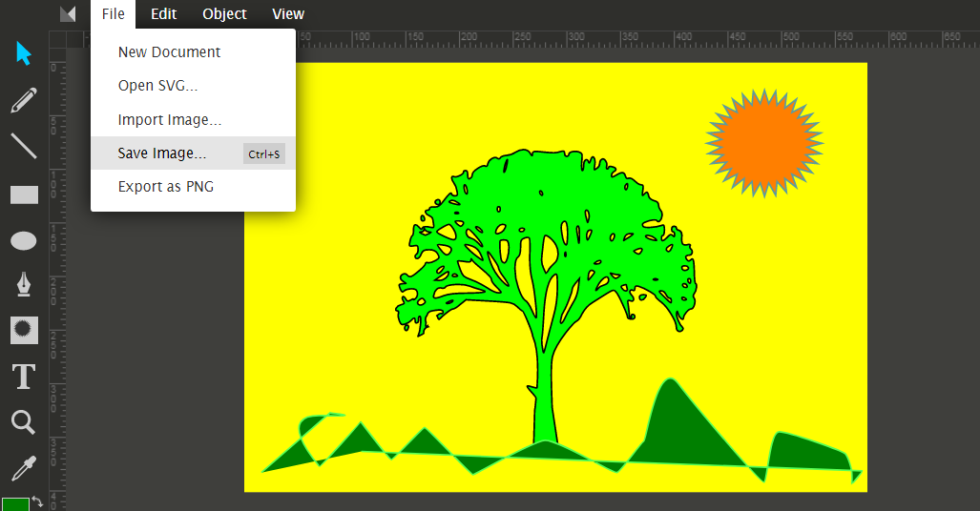The image size is (980, 511).
Task: Choose Open SVG... menu entry
Action: tap(193, 86)
